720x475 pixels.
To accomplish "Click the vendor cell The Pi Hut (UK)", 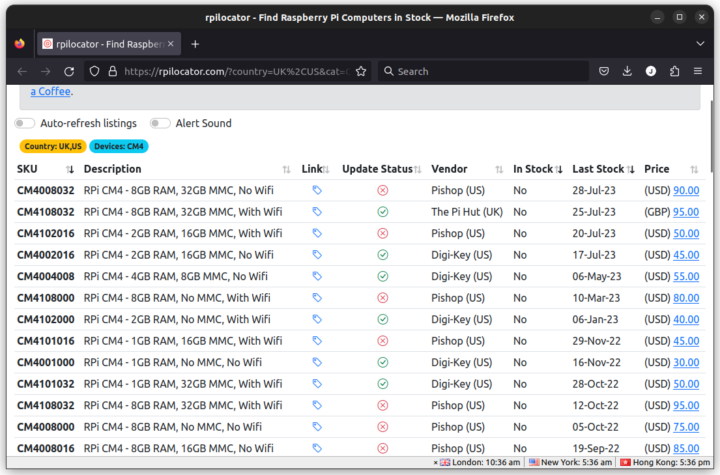I will (467, 212).
